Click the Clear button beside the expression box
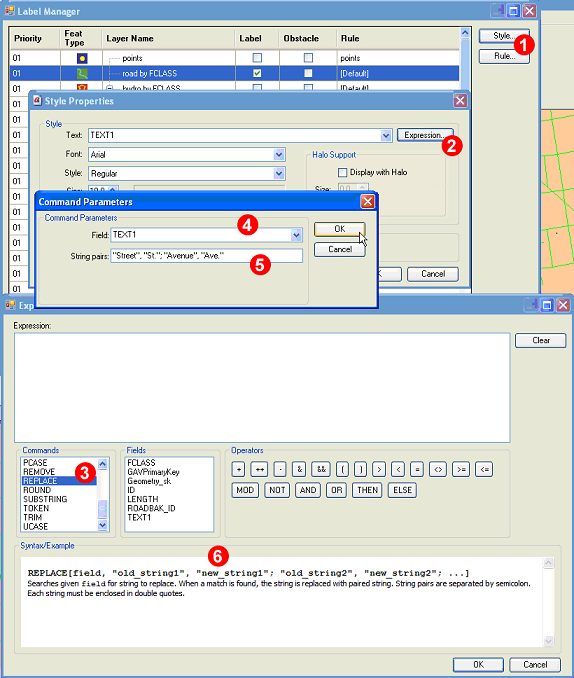This screenshot has width=574, height=678. click(541, 340)
